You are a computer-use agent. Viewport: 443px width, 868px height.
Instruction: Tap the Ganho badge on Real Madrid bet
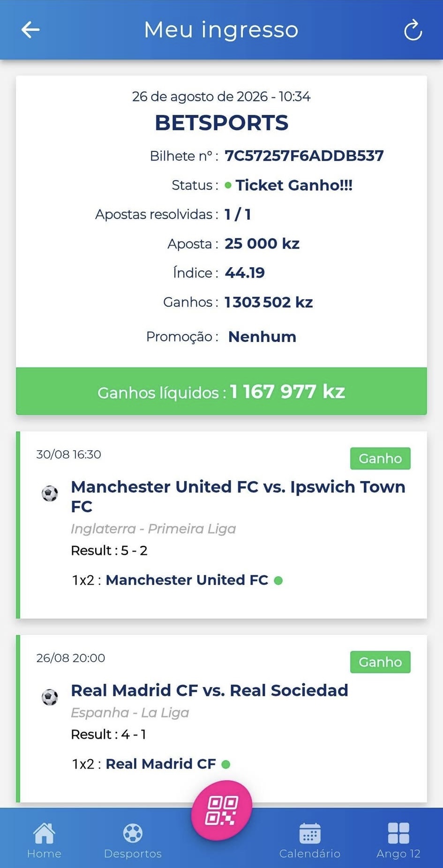(380, 662)
